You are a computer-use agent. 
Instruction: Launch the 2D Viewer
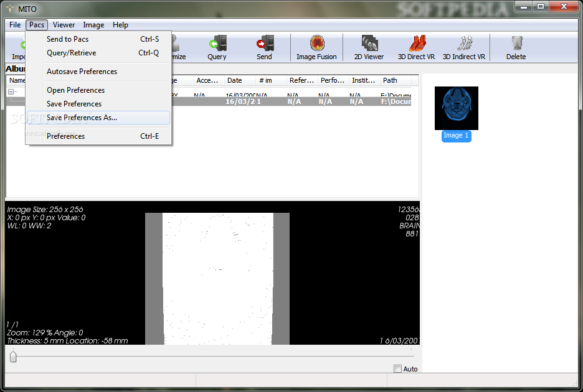tap(369, 47)
